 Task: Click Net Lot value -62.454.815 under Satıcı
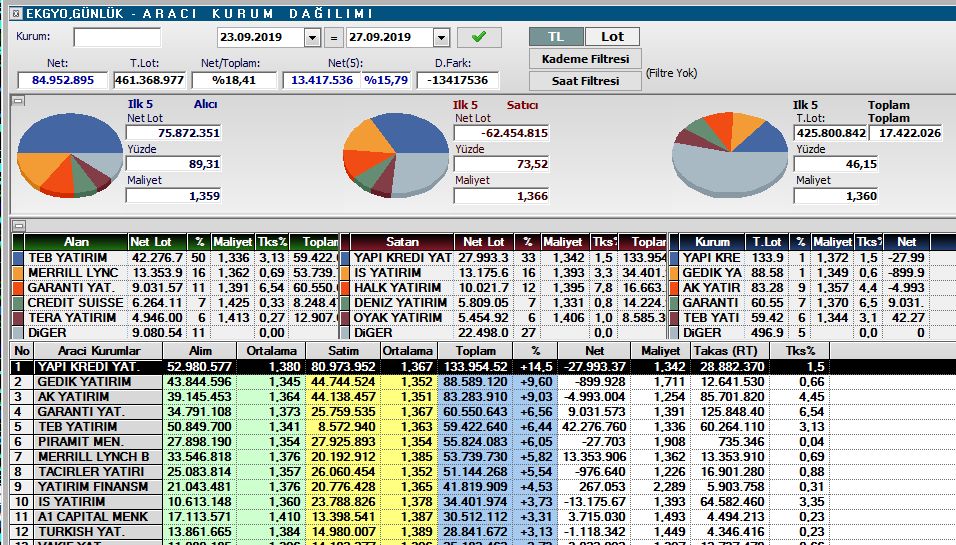pyautogui.click(x=501, y=133)
